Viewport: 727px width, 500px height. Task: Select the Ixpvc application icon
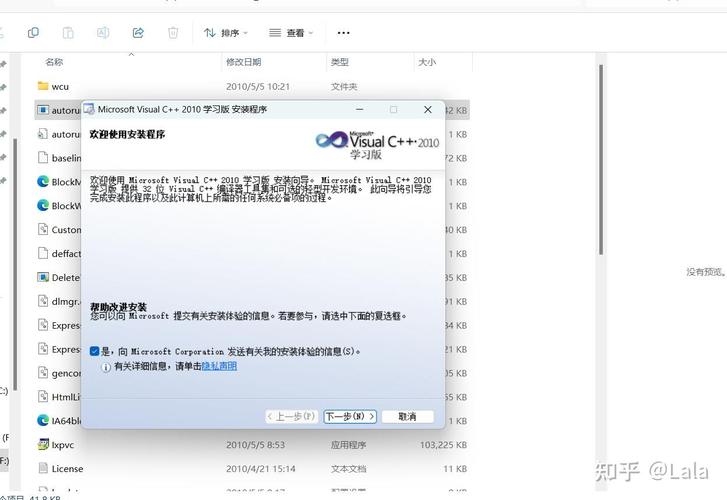click(x=43, y=444)
